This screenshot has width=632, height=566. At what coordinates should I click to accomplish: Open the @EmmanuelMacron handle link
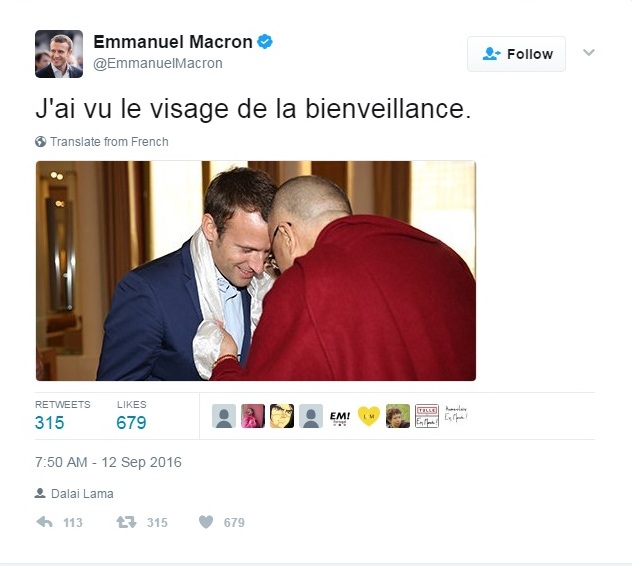pyautogui.click(x=158, y=63)
